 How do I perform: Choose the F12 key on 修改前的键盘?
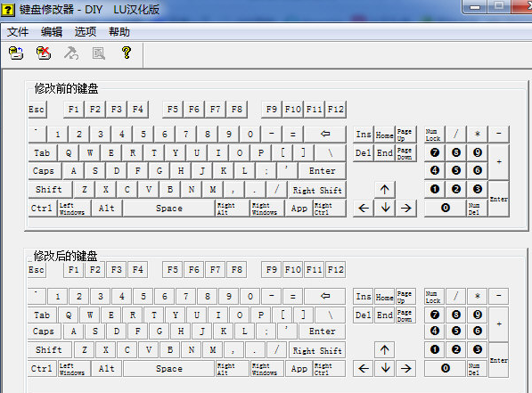point(336,110)
